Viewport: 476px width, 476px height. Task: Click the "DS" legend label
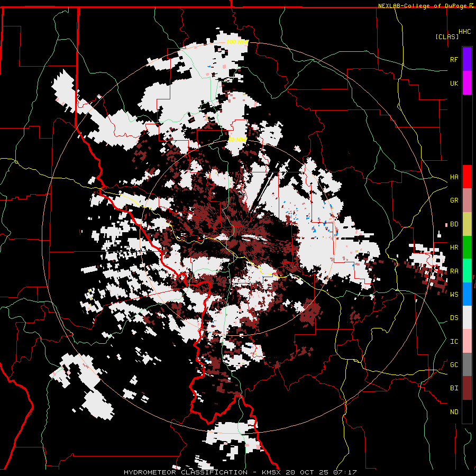[x=454, y=318]
